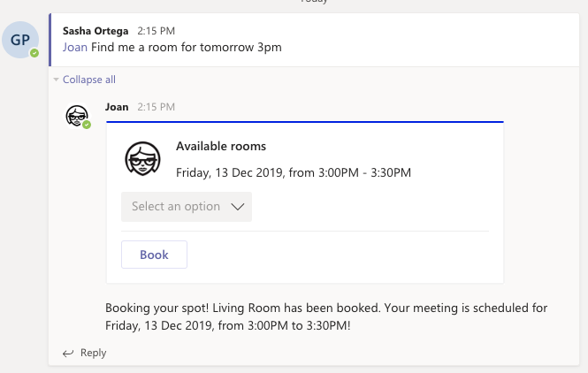Click the Joan sender name in reply

[117, 107]
